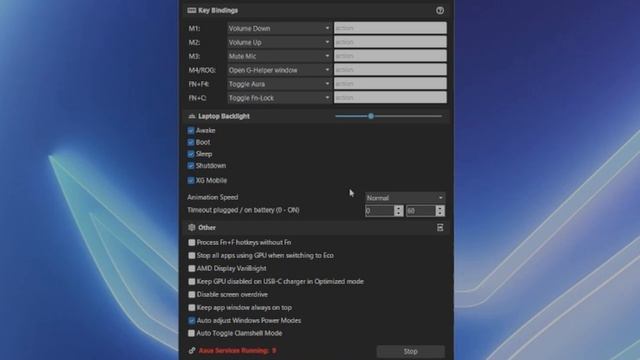The width and height of the screenshot is (640, 360).
Task: Enable Stop all apps using GPU option
Action: coord(191,256)
